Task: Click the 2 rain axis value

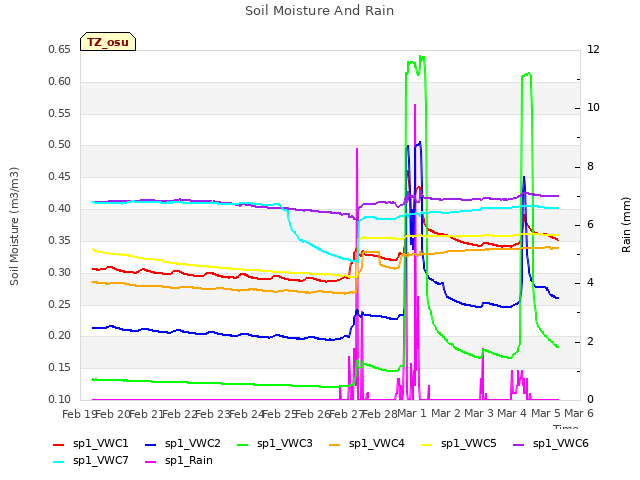Action: click(591, 342)
